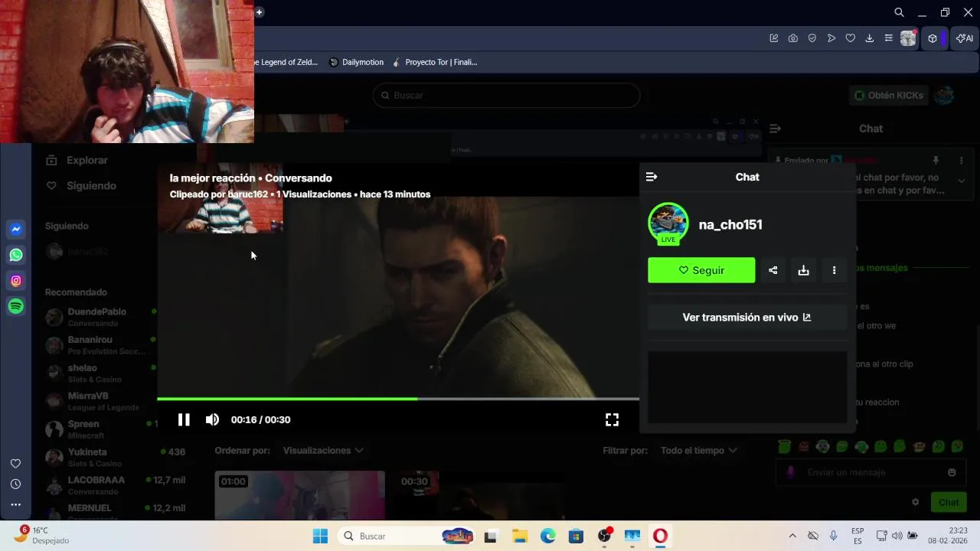Open Opera pinboard edit icon

pyautogui.click(x=774, y=38)
